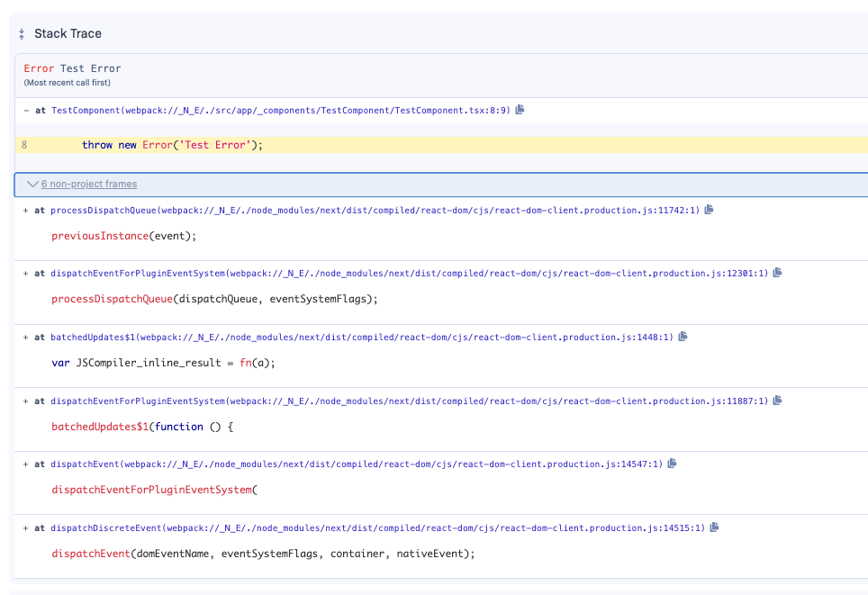Expand the batchedUpdates$1 frame
Viewport: 868px width, 595px height.
tap(25, 337)
